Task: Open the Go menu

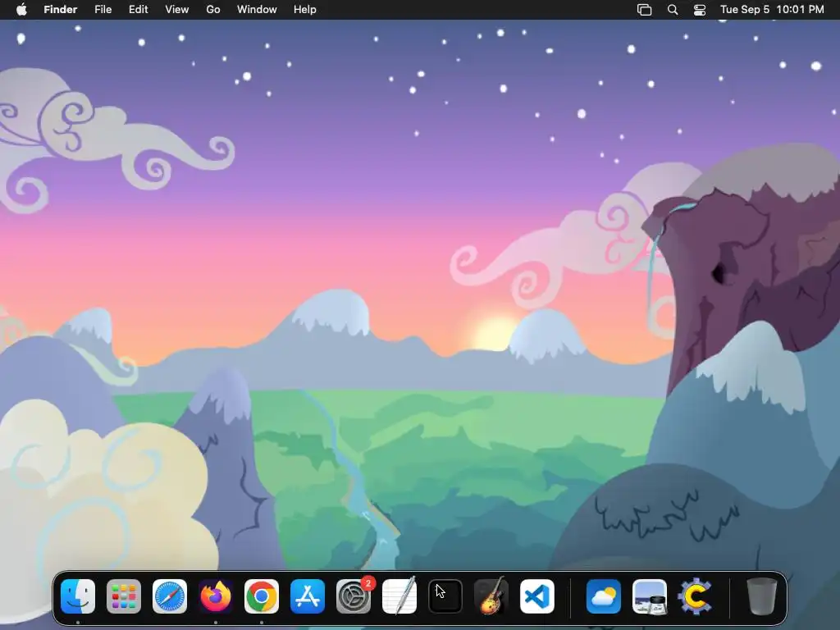Action: (213, 10)
